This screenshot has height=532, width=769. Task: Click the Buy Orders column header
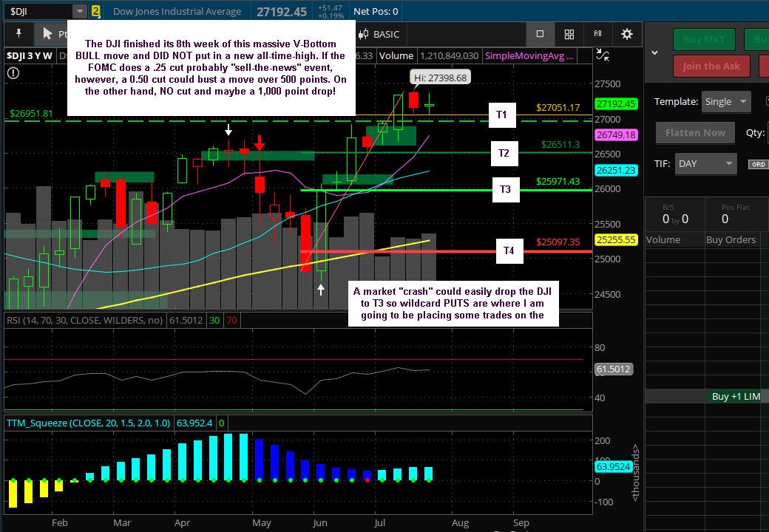coord(731,239)
